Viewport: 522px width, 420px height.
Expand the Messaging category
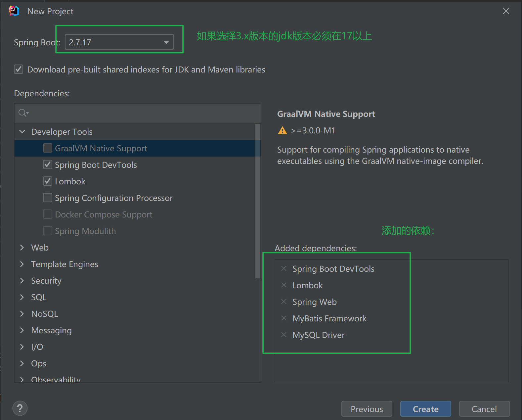point(22,330)
